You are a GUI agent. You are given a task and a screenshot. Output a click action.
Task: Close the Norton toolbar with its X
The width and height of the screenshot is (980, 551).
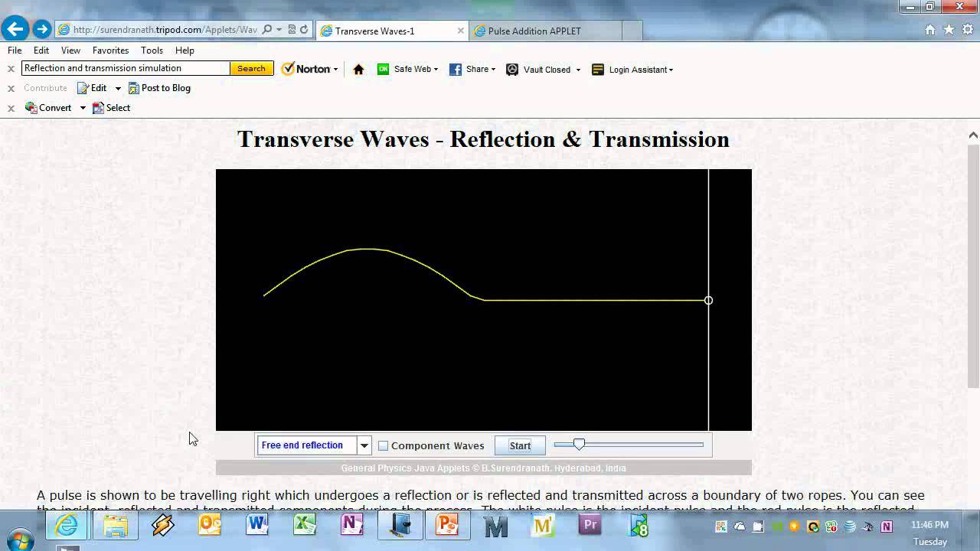coord(11,68)
